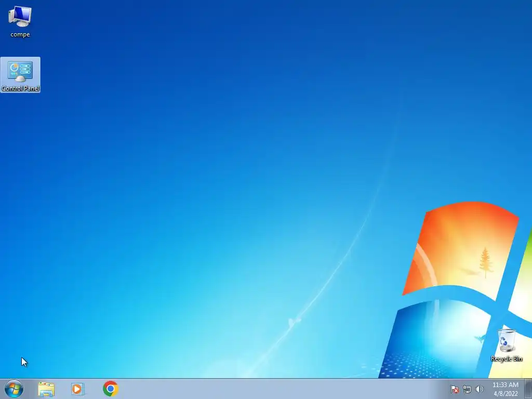Select the Control Panel desktop icon
This screenshot has height=399, width=532.
(x=20, y=75)
